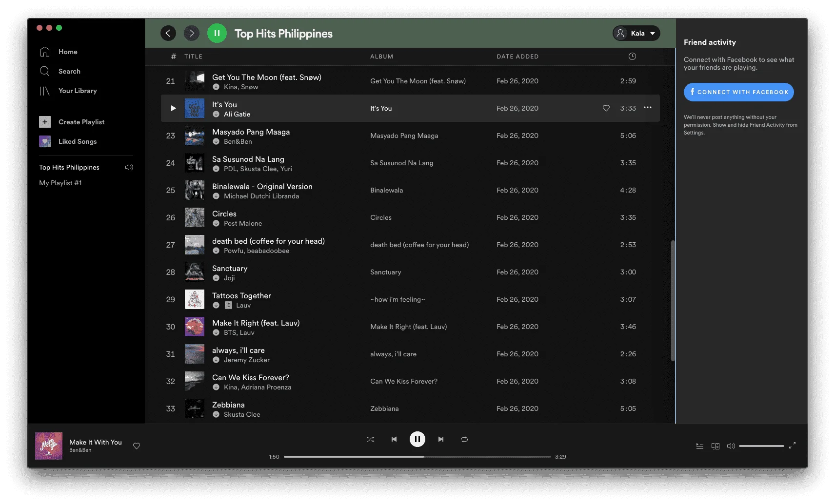Click the Masyado Pang Maaga album cover
The height and width of the screenshot is (504, 835).
pos(195,136)
